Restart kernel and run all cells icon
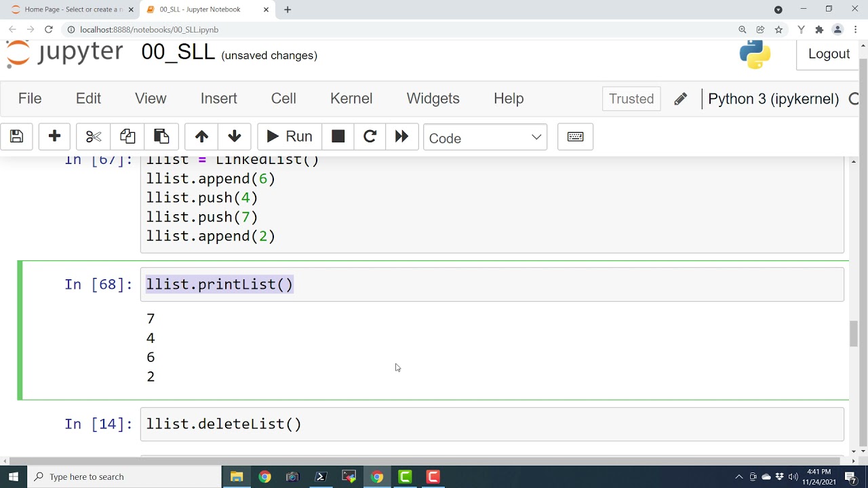The width and height of the screenshot is (868, 488). pyautogui.click(x=402, y=137)
